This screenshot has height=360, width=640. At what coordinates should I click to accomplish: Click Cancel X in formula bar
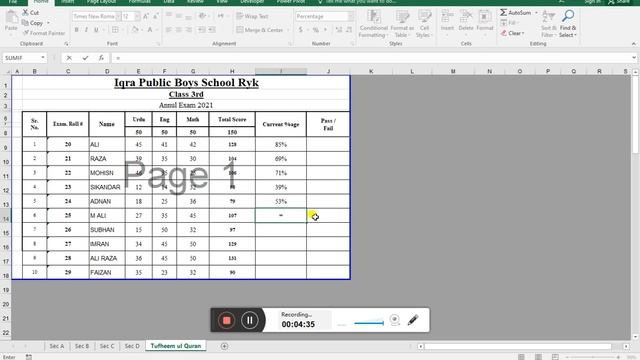pos(69,58)
